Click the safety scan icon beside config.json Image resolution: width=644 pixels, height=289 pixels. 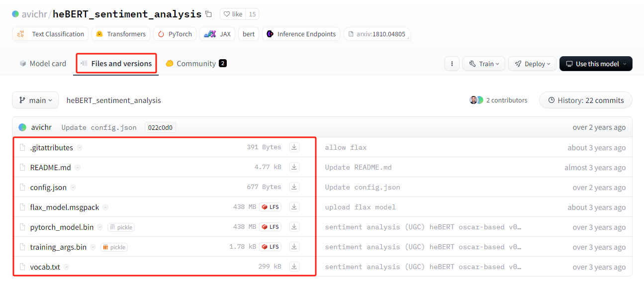[x=73, y=188]
